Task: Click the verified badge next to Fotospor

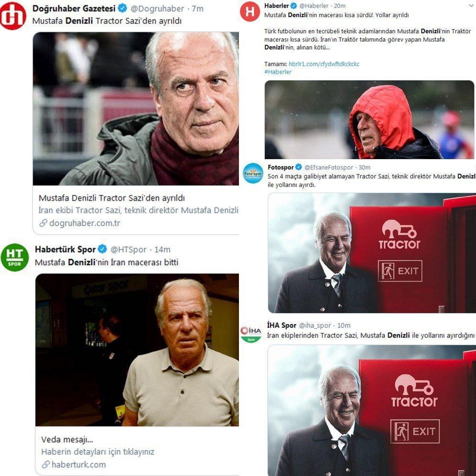Action: click(299, 167)
